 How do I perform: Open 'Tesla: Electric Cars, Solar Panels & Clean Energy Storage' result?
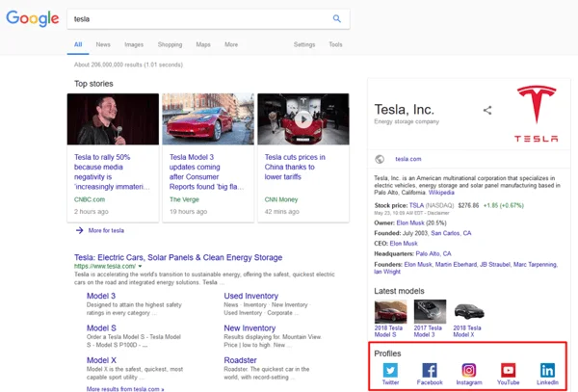(178, 257)
